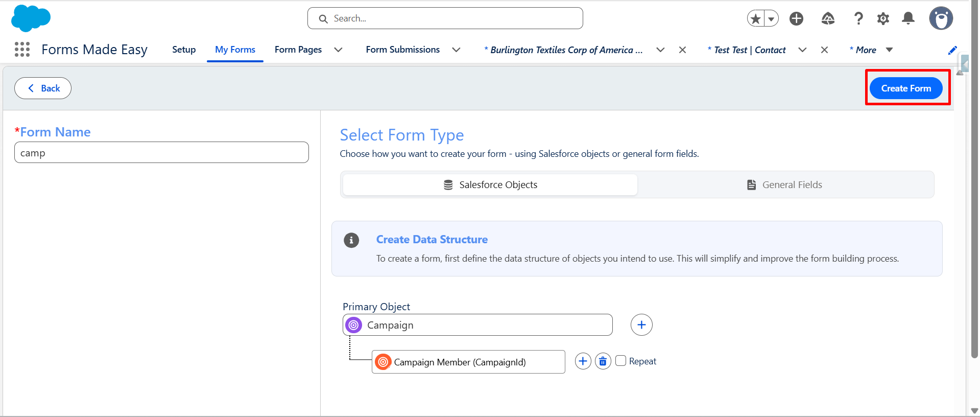The height and width of the screenshot is (417, 980).
Task: Expand the Form Submissions dropdown chevron
Action: coord(456,50)
